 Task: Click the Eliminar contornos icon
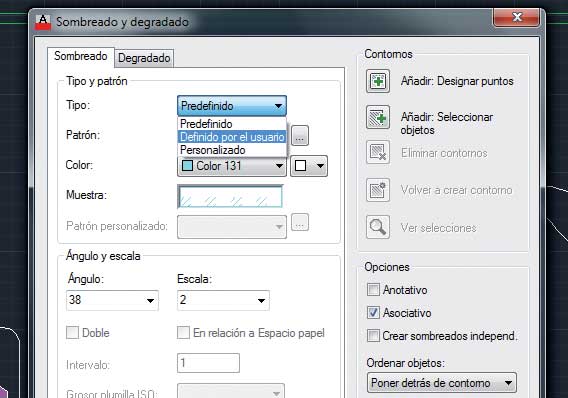coord(378,152)
